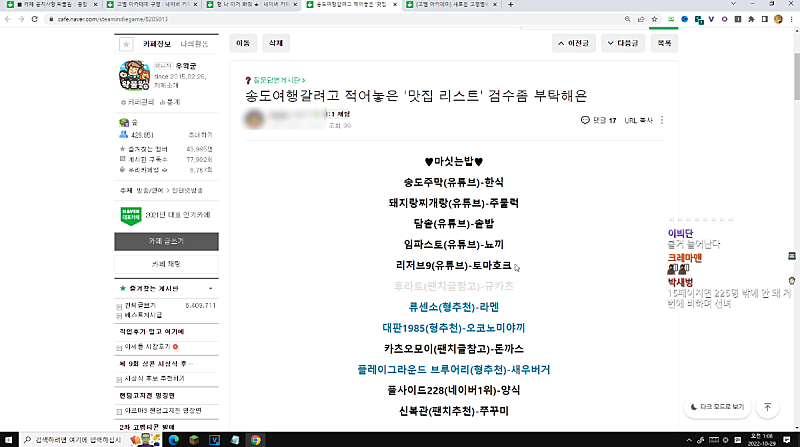This screenshot has width=800, height=447.
Task: Click the green star of 즐겨찾는 게시판
Action: [x=122, y=288]
